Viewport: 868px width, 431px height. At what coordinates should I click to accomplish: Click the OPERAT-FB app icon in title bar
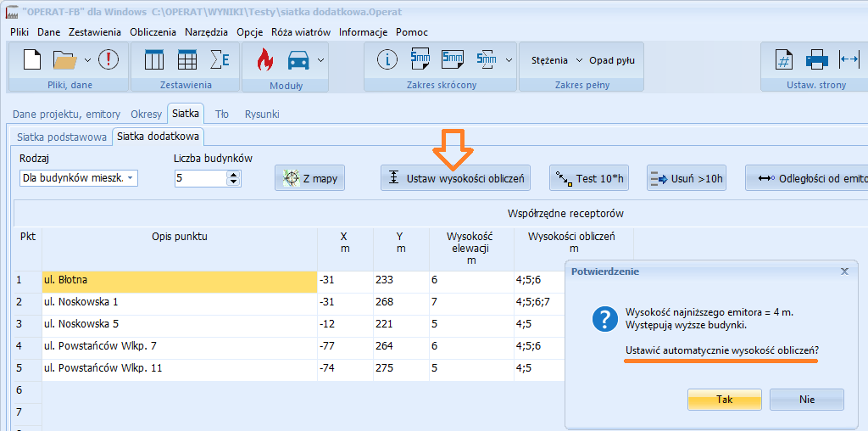pos(12,12)
